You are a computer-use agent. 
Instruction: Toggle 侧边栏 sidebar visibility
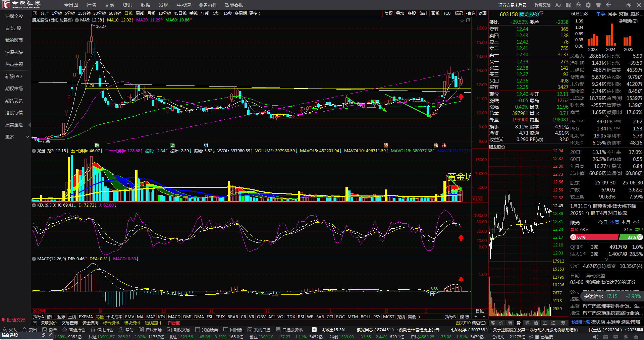[479, 323]
